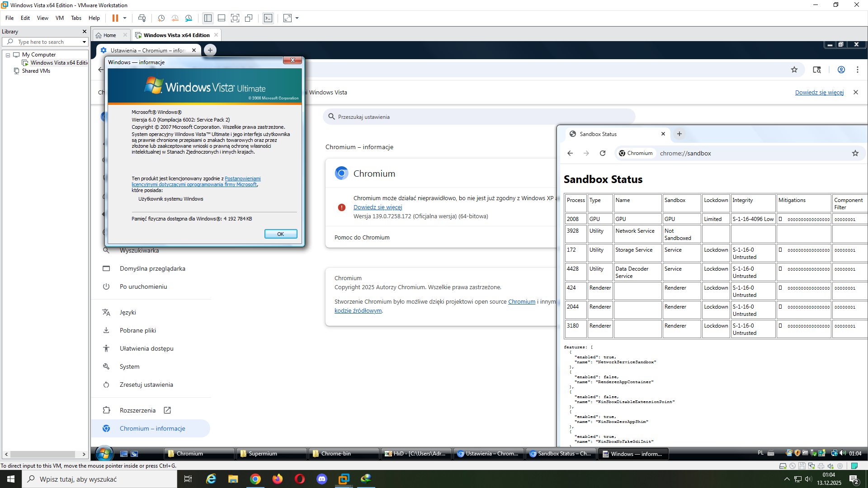Take a snapshot of the virtual machine
The height and width of the screenshot is (488, 868).
click(x=161, y=18)
